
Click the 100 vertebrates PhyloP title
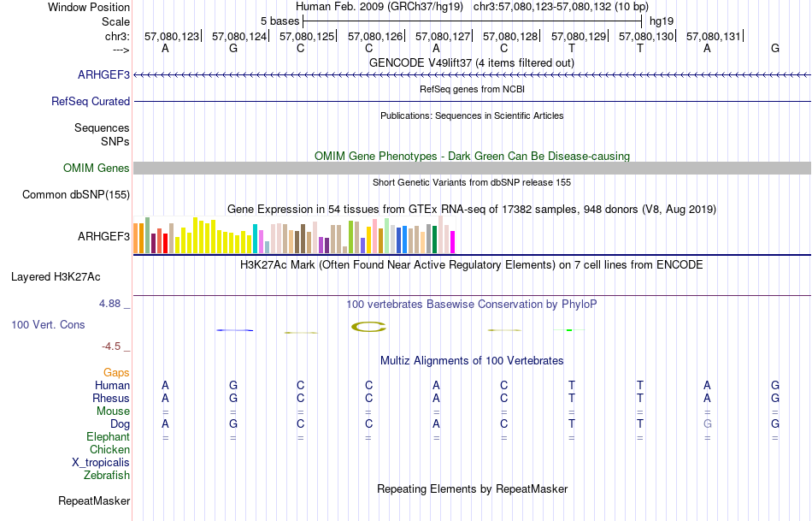pos(472,305)
